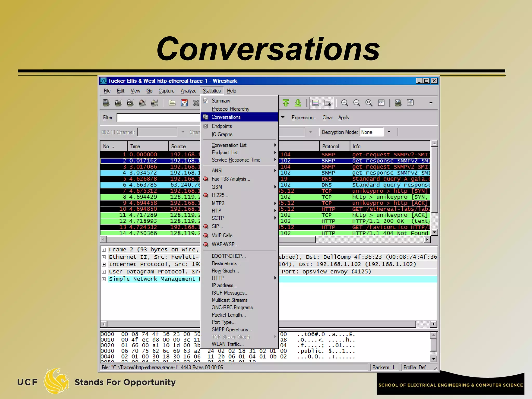This screenshot has height=399, width=532.
Task: Click the SIP menu entry icon
Action: coord(206,227)
